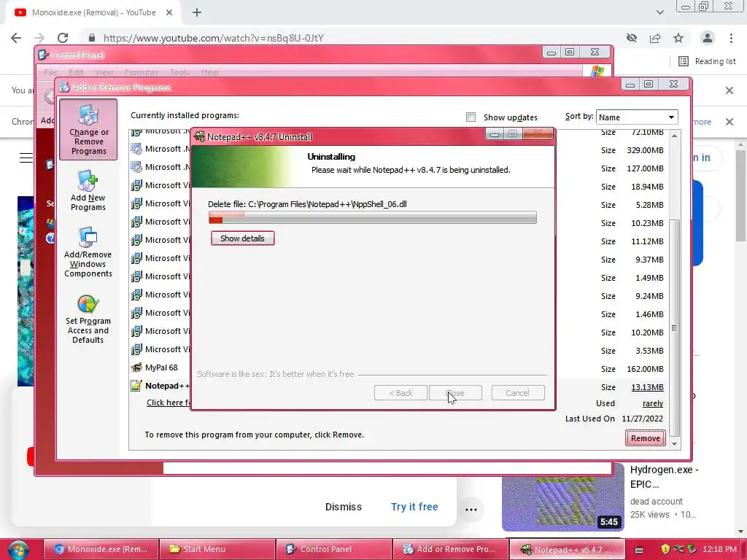Click the Dismiss button on YouTube
Screen dimensions: 747x560
coord(344,507)
